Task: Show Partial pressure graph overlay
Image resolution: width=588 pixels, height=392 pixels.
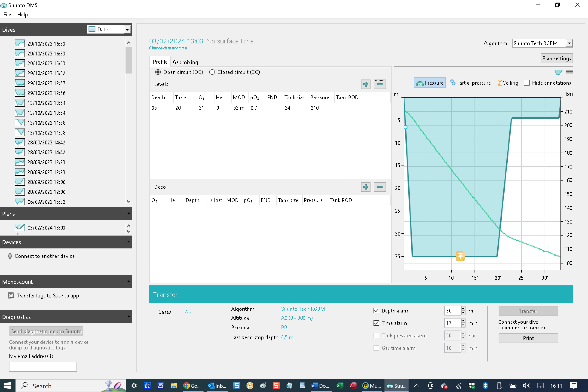Action: click(x=470, y=83)
